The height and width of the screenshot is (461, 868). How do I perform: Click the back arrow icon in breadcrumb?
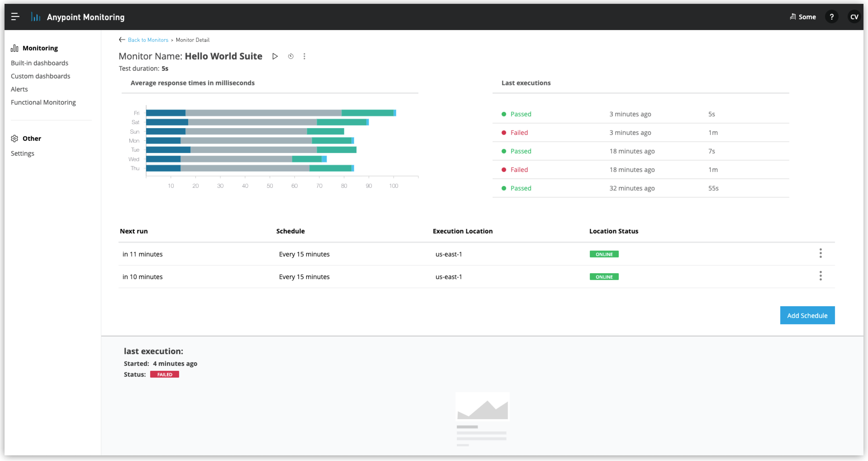[x=122, y=40]
